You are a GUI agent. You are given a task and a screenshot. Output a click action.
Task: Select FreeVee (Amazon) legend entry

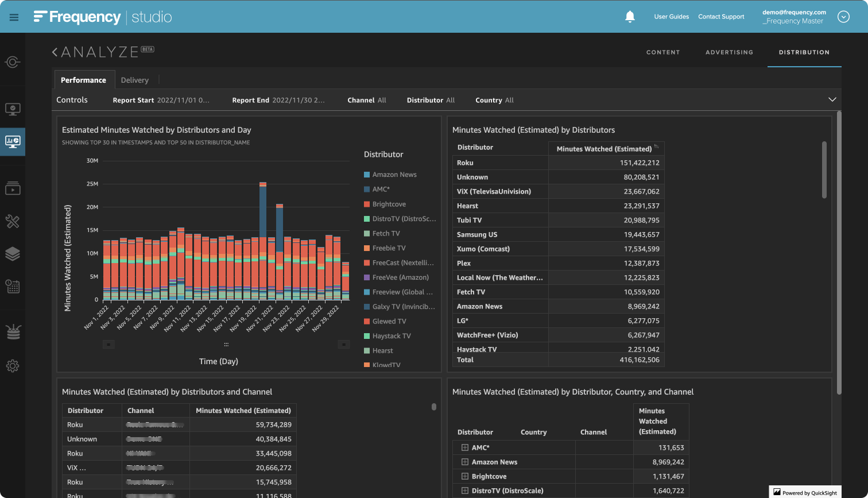pyautogui.click(x=396, y=277)
